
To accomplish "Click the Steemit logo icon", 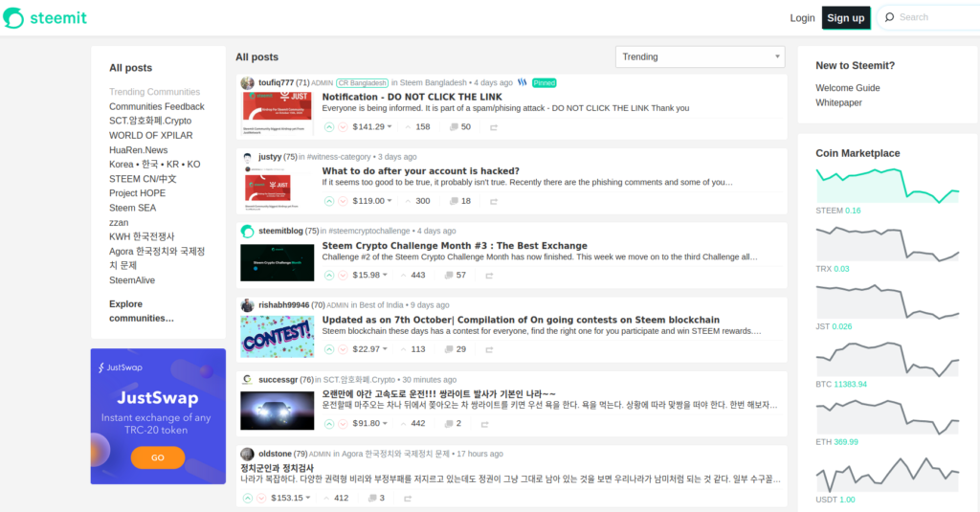I will tap(13, 17).
